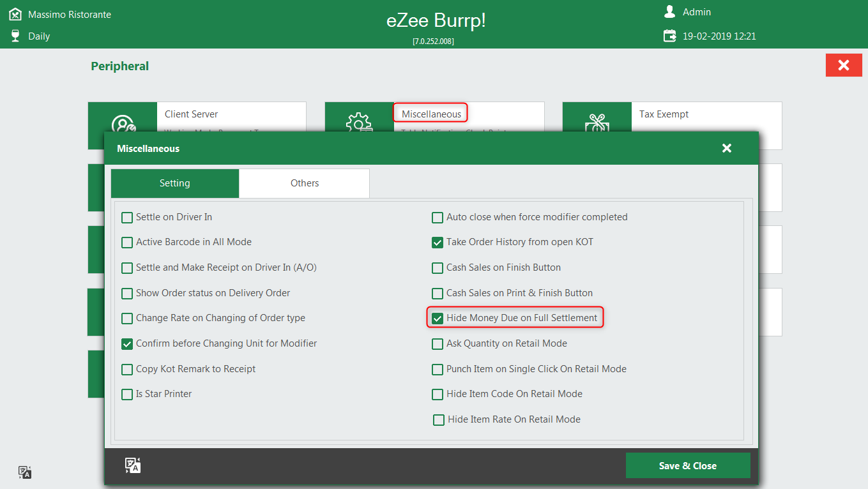868x489 pixels.
Task: Click the restaurant icon beside Massimo Ristorante
Action: click(x=16, y=14)
